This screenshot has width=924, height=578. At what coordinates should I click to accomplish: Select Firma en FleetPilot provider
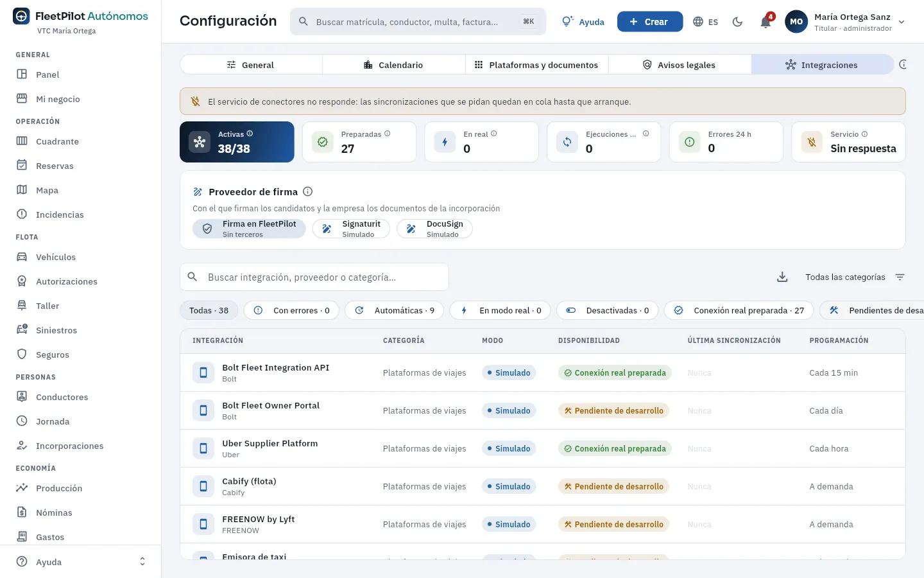coord(249,229)
